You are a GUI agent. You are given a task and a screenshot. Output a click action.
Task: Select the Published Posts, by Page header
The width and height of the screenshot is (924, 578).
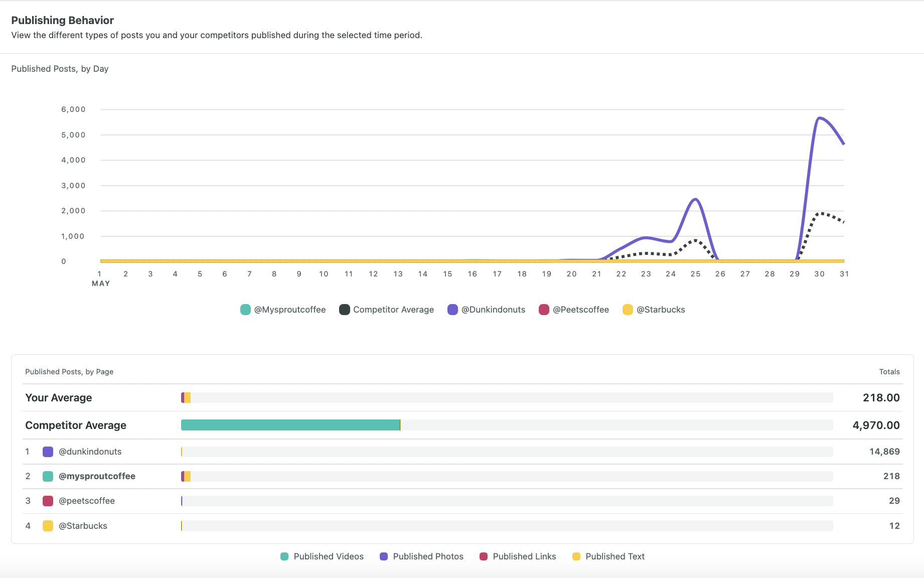(x=69, y=371)
